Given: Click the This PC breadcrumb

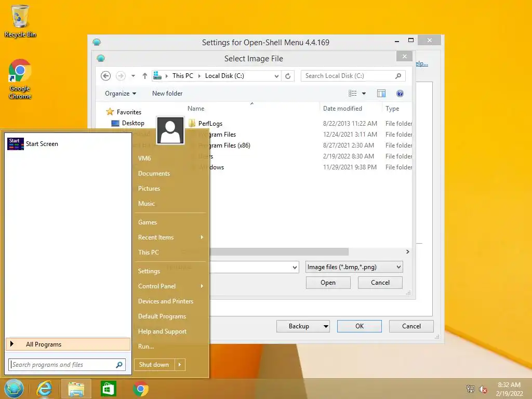Looking at the screenshot, I should (x=182, y=76).
